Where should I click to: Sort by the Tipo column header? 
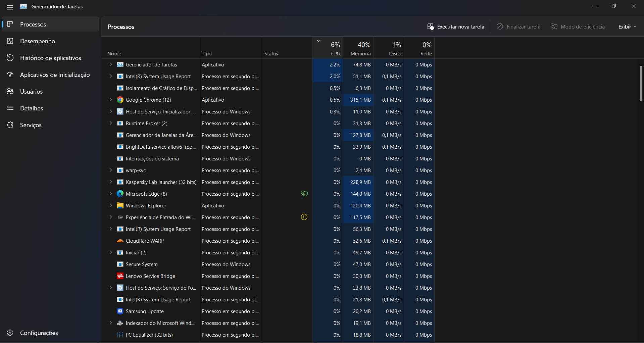231,48
